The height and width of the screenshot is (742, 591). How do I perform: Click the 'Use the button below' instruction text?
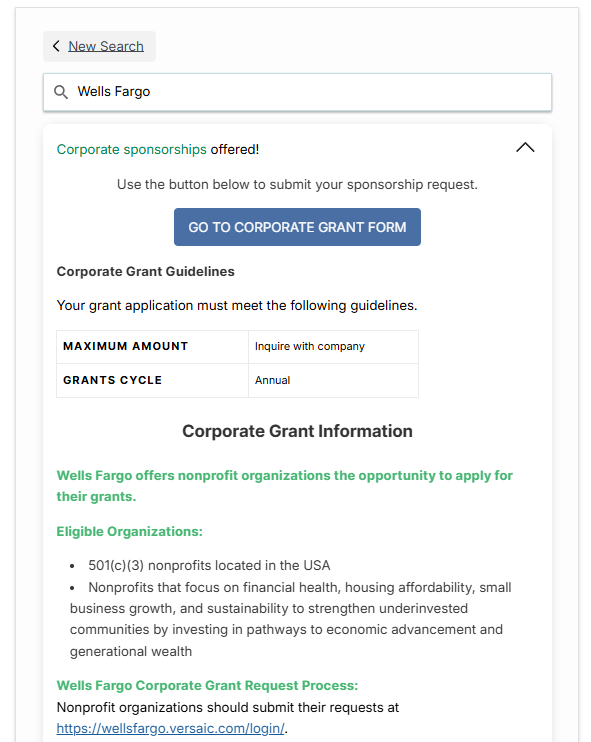pos(297,185)
